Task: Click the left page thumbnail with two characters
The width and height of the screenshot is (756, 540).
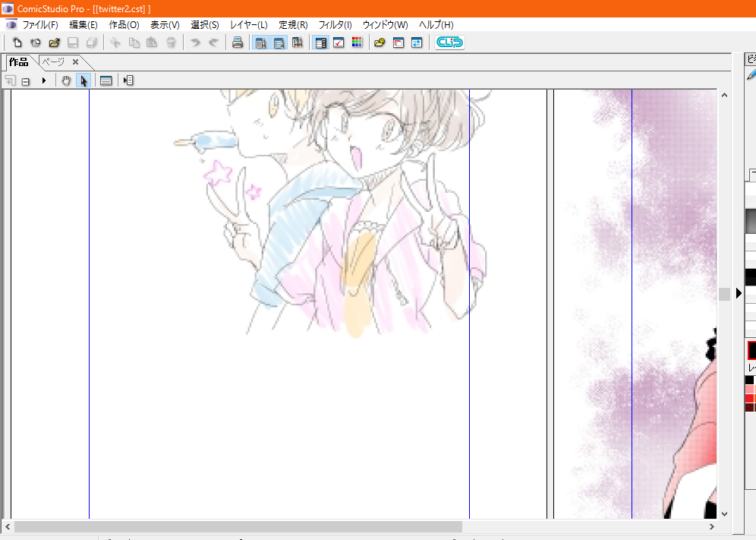Action: [279, 304]
